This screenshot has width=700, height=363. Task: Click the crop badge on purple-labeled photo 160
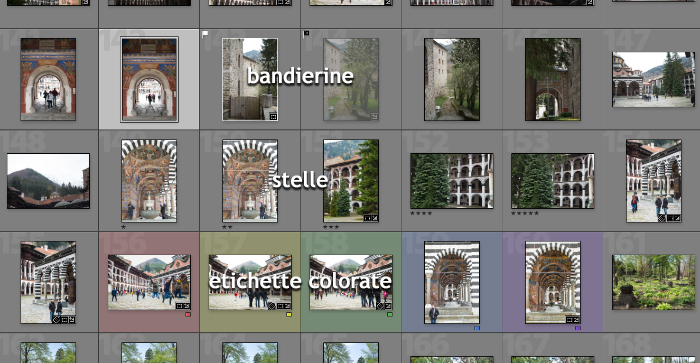pyautogui.click(x=569, y=320)
